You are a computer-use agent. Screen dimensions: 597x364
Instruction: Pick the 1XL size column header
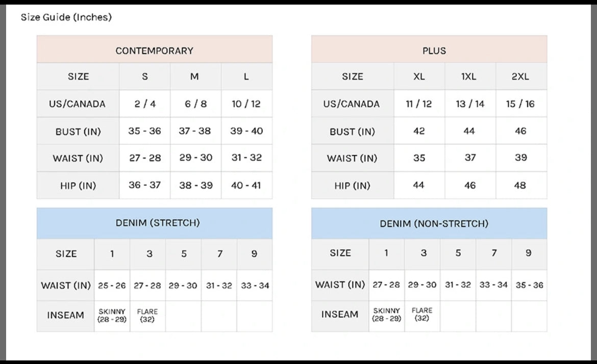[468, 76]
